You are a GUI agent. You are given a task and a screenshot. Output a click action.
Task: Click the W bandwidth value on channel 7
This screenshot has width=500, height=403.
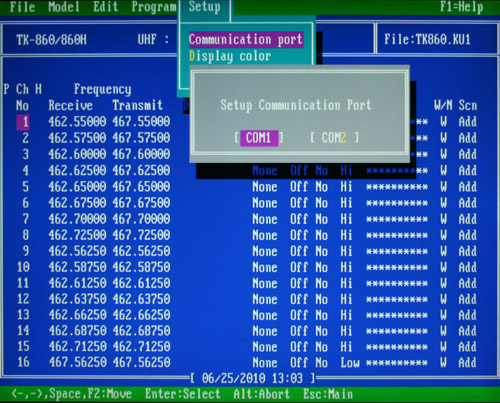click(443, 219)
